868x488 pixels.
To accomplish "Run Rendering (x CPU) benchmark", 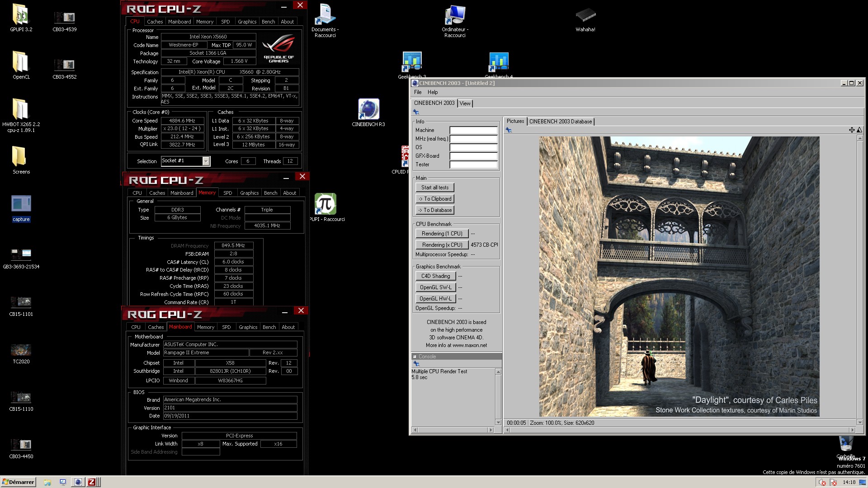I will (x=442, y=245).
